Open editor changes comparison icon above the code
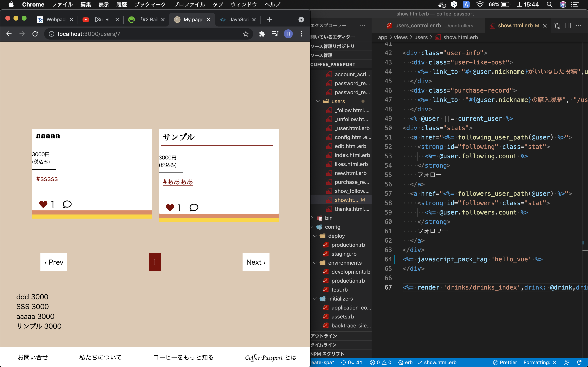The height and width of the screenshot is (367, 588). (x=557, y=26)
